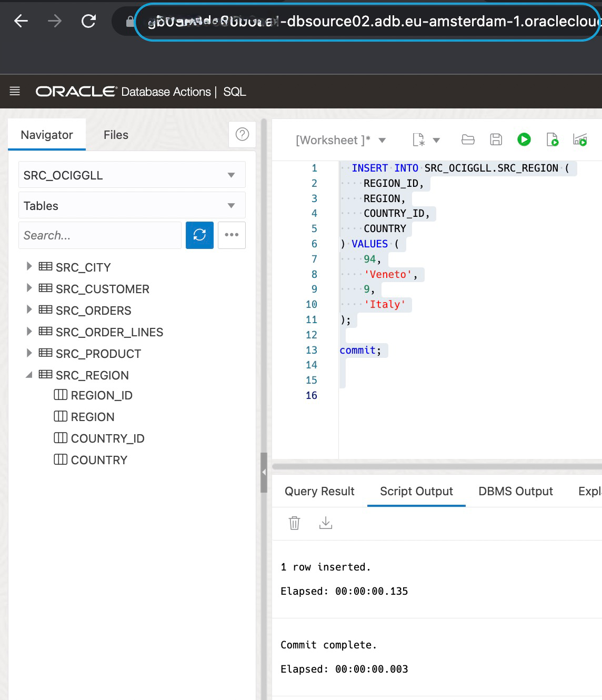This screenshot has height=700, width=602.
Task: Select the SRC_CUSTOMER table name
Action: pyautogui.click(x=103, y=289)
